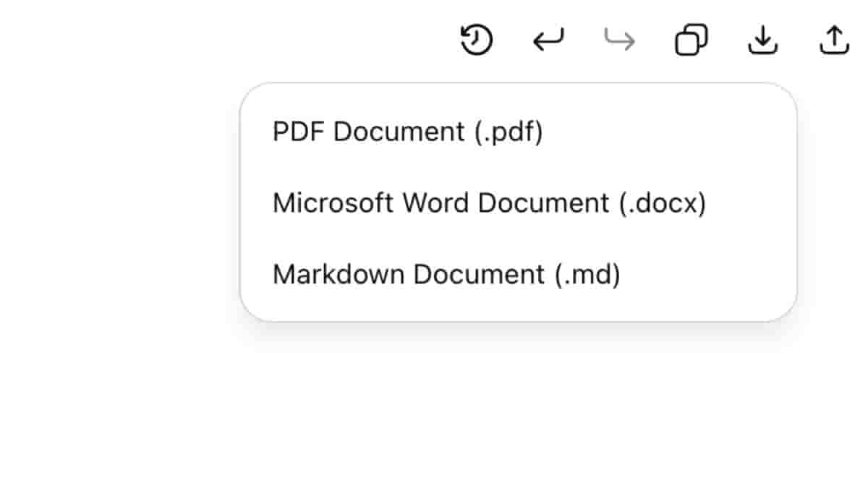Viewport: 868px width, 488px height.
Task: Click the undo arrow icon
Action: pos(548,40)
